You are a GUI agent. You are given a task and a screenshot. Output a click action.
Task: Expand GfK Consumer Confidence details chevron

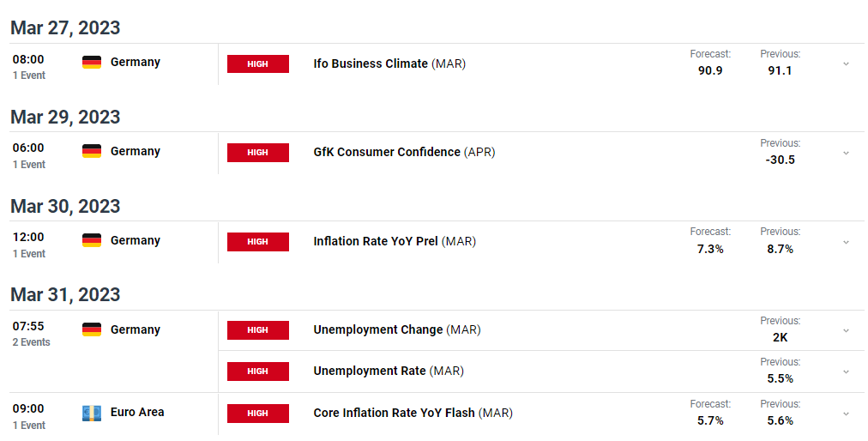tap(846, 153)
